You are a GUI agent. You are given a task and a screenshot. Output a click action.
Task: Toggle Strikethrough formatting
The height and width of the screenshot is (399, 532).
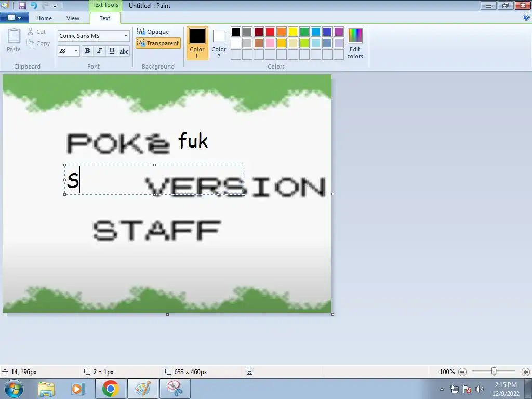pyautogui.click(x=124, y=51)
